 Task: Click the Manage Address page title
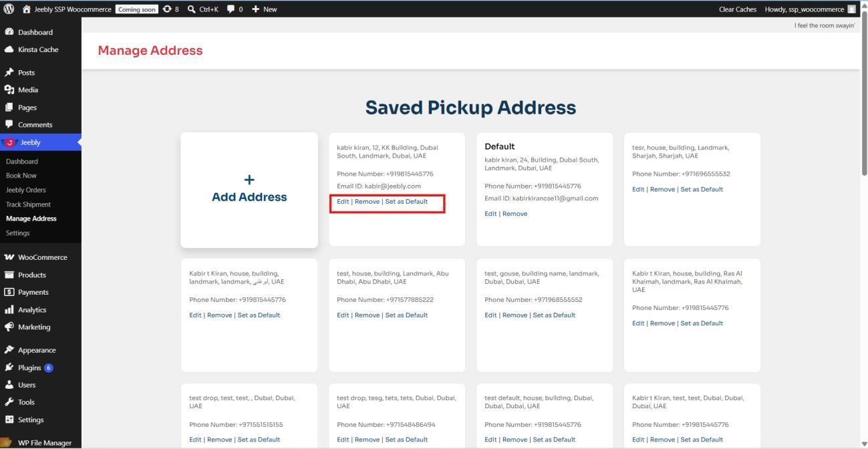[x=150, y=50]
